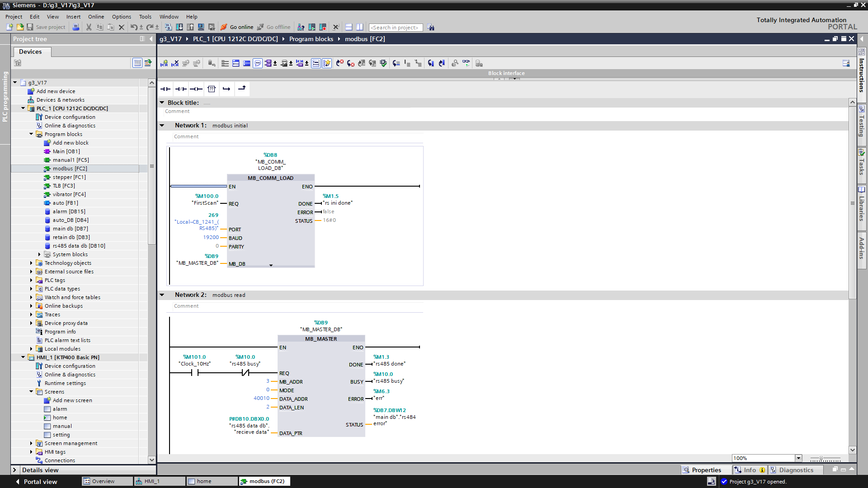Select rs485 data db [DB10] block
The image size is (868, 488).
click(x=79, y=246)
